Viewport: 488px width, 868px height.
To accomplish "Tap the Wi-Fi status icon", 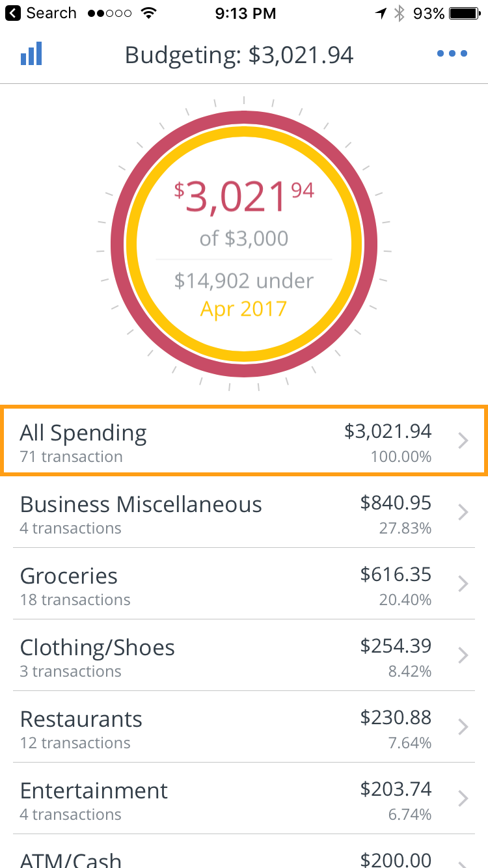I will click(149, 13).
